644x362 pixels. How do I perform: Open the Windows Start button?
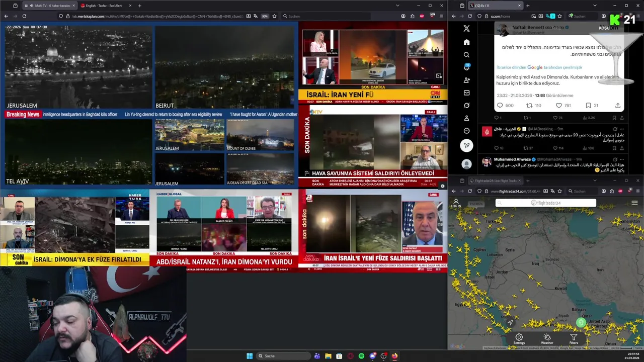pyautogui.click(x=250, y=356)
